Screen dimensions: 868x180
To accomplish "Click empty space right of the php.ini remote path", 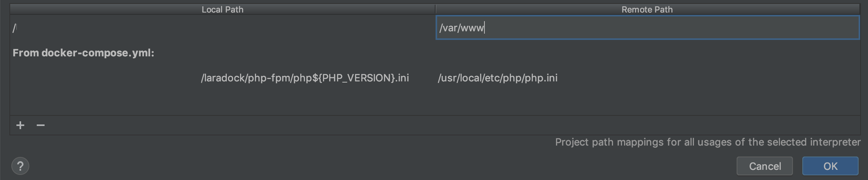I will [x=704, y=78].
